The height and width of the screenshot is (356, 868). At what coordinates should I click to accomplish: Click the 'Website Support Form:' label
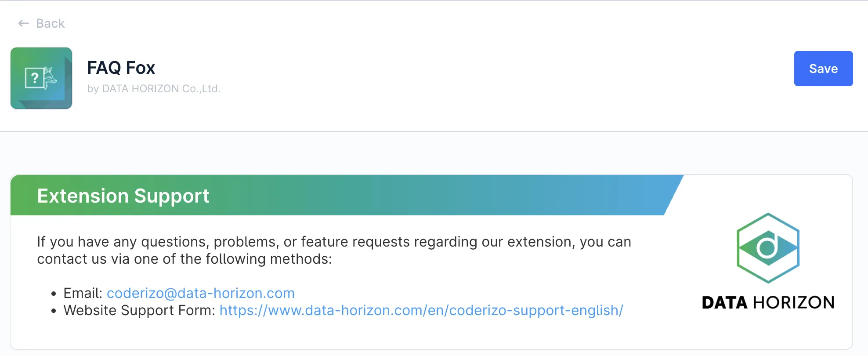[139, 310]
